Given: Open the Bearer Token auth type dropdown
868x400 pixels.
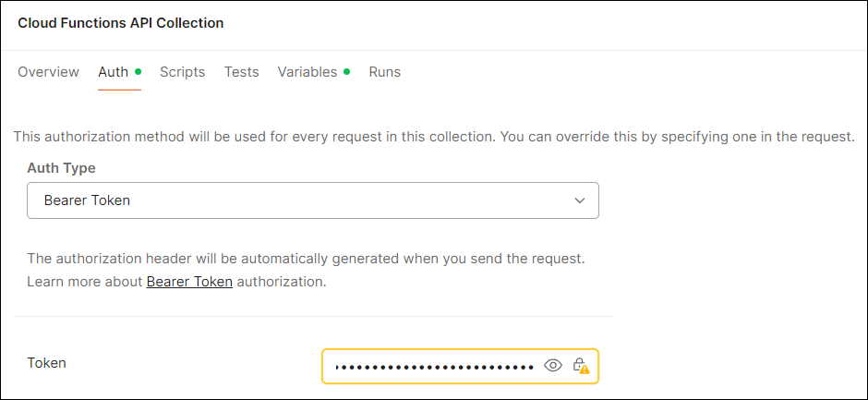Looking at the screenshot, I should click(312, 200).
